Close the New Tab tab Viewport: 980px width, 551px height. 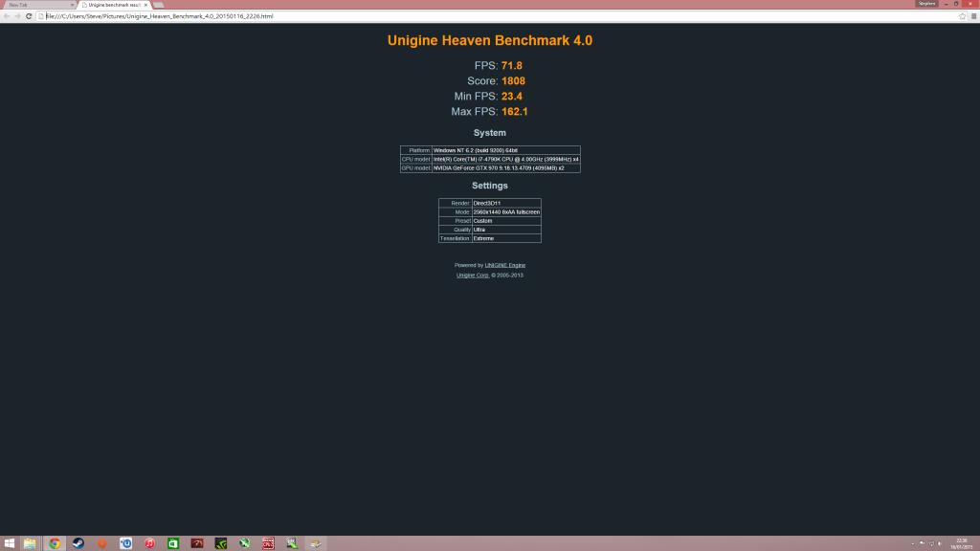tap(72, 5)
